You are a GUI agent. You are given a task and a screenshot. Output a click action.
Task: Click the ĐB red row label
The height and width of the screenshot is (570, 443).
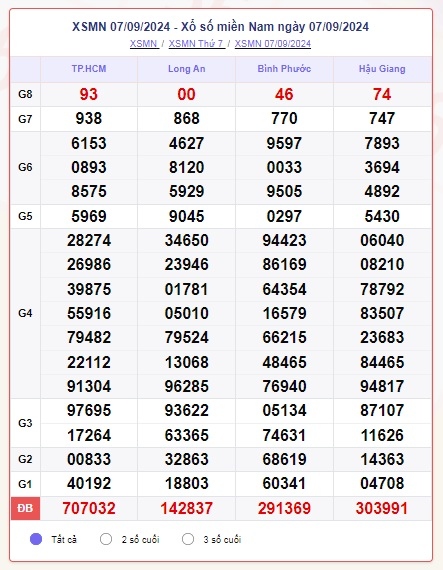pos(25,508)
